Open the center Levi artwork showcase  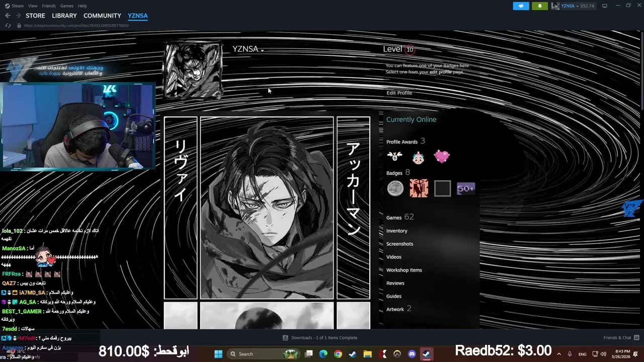pyautogui.click(x=267, y=208)
